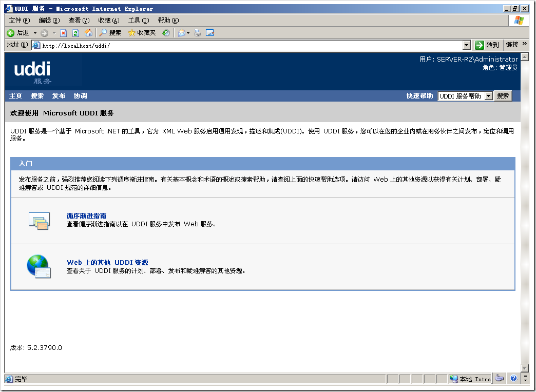Click inside the address URL field
The width and height of the screenshot is (536, 392).
click(252, 46)
